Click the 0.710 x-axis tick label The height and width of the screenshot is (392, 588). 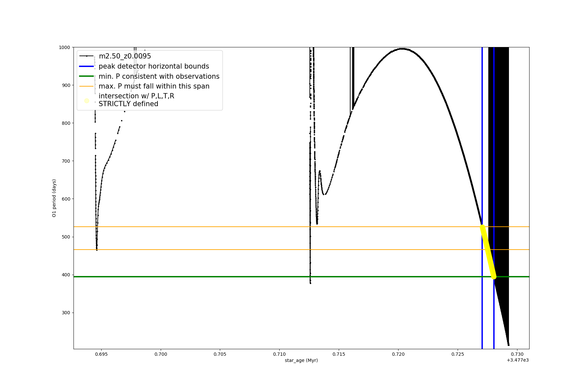tap(279, 354)
